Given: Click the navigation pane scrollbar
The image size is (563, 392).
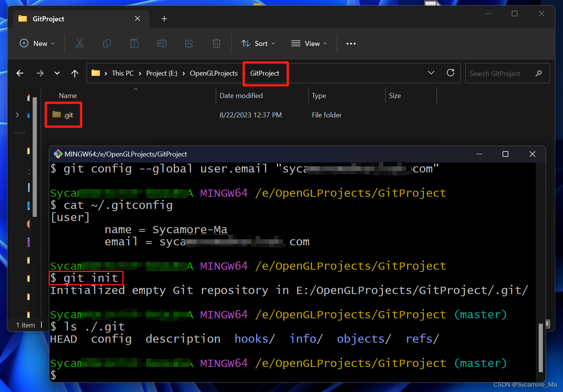Looking at the screenshot, I should click(x=35, y=157).
